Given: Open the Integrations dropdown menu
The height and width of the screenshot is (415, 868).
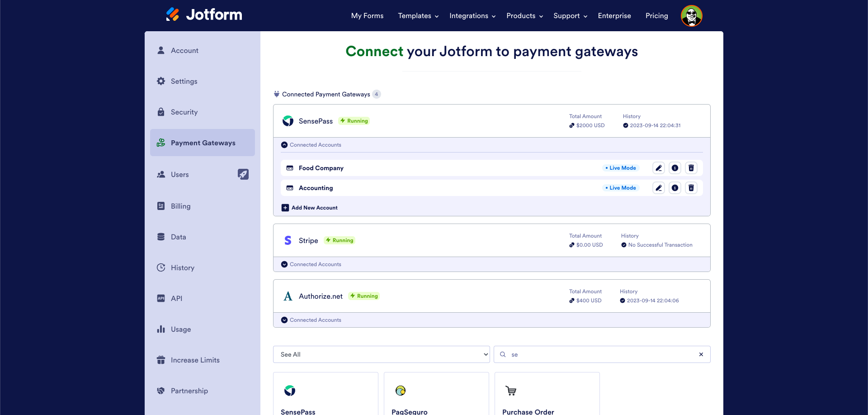Looking at the screenshot, I should click(x=472, y=16).
